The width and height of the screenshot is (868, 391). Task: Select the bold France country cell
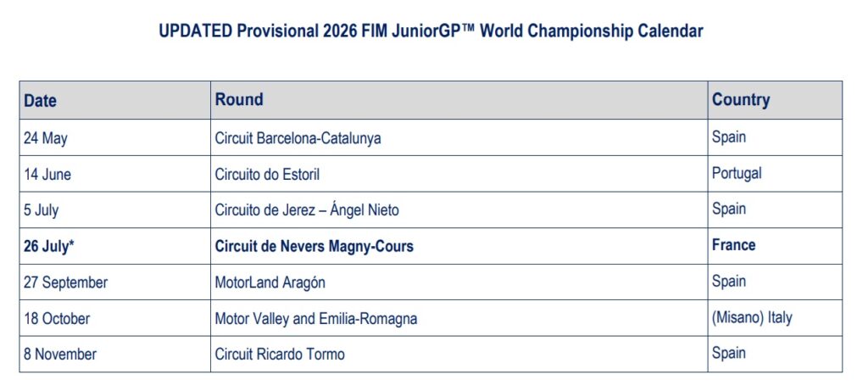[x=733, y=245]
